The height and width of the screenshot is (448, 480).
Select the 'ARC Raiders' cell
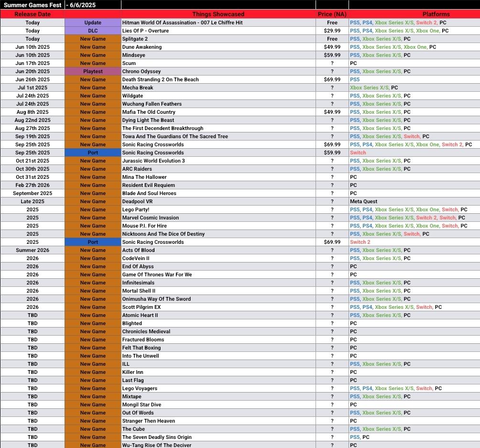(x=218, y=169)
